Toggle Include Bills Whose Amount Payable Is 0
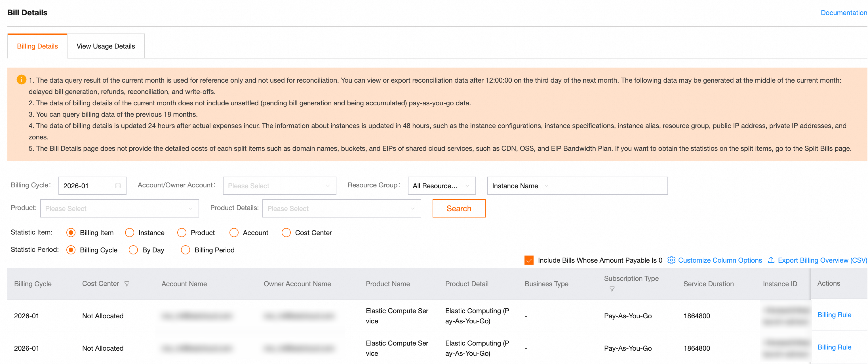 529,260
